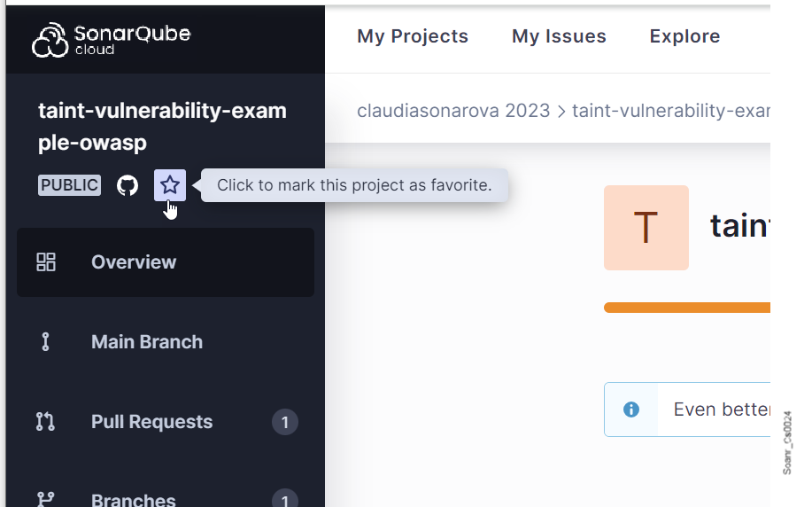Viewport: 812px width, 507px height.
Task: Click the orange T project avatar
Action: coord(646,228)
